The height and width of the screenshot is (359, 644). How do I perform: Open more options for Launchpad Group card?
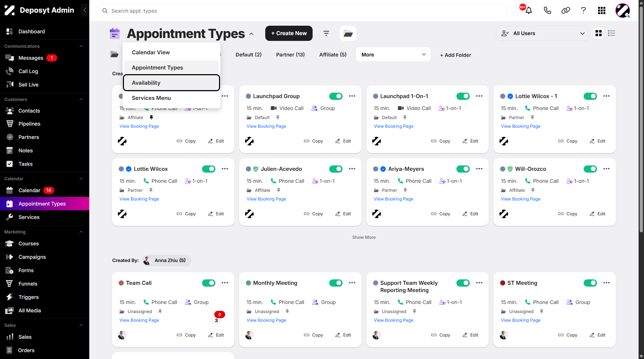(x=352, y=96)
